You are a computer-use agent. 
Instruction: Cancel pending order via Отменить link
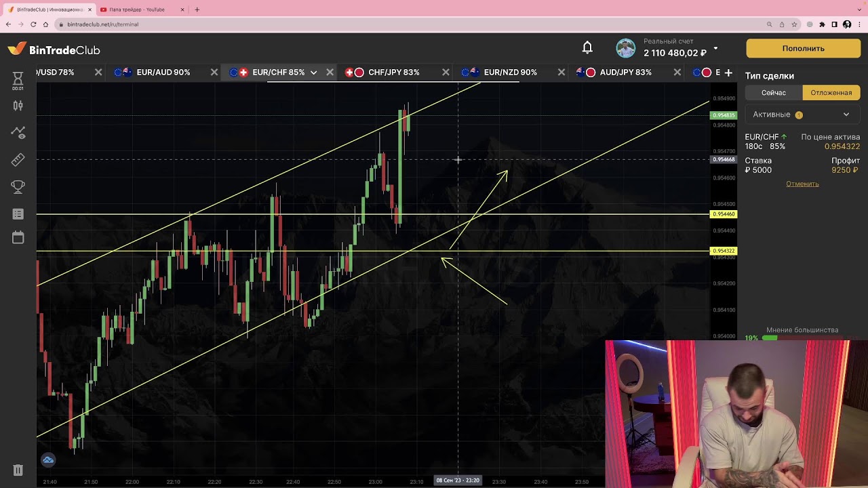coord(802,184)
